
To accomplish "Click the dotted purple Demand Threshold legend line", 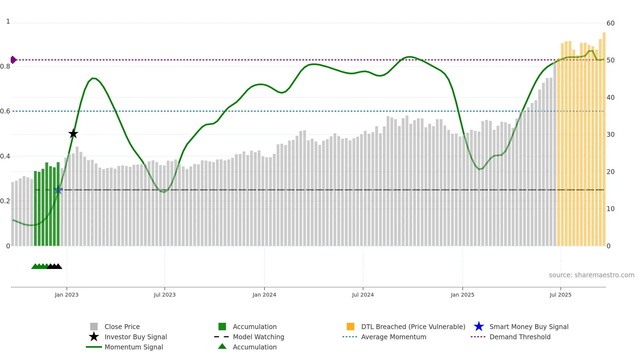I will pyautogui.click(x=478, y=337).
